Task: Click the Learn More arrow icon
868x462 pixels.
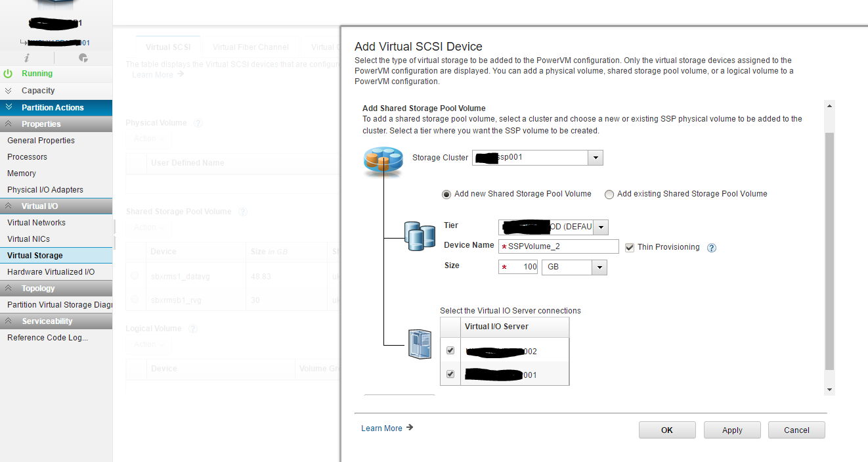Action: click(410, 428)
